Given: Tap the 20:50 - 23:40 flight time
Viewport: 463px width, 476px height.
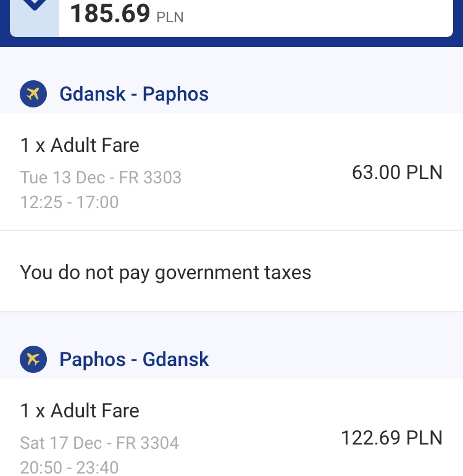Looking at the screenshot, I should coord(69,467).
